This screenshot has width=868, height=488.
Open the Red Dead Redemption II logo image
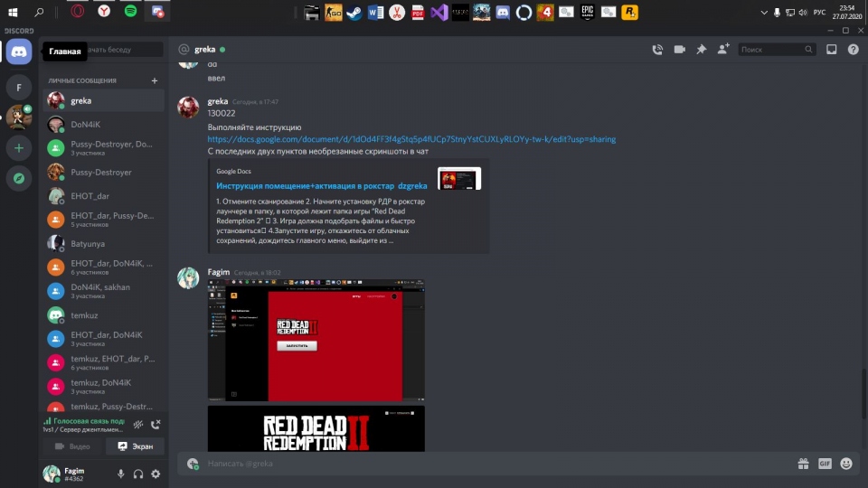[316, 428]
